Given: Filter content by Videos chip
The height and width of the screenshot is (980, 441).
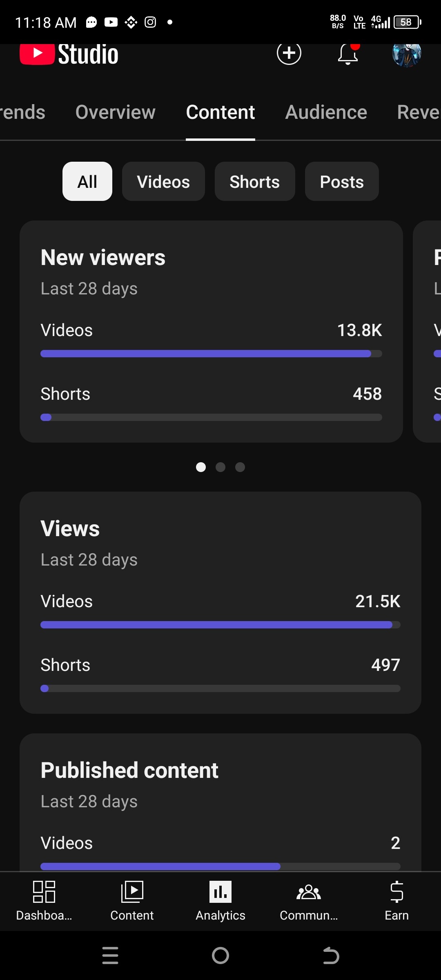Looking at the screenshot, I should 163,182.
